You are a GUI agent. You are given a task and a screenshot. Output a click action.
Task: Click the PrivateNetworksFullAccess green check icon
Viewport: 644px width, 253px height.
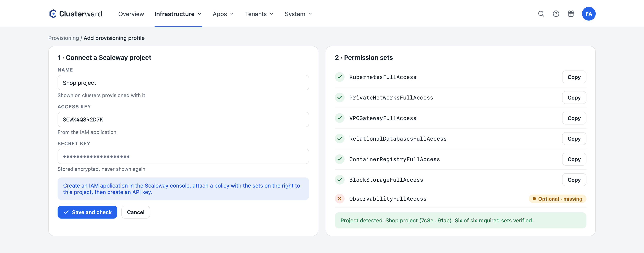point(340,97)
